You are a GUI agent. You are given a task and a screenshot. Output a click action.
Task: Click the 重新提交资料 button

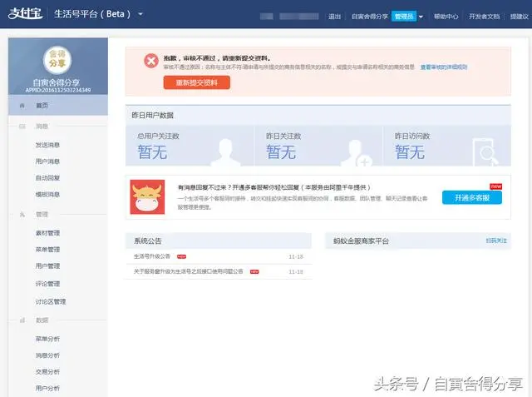coord(197,82)
